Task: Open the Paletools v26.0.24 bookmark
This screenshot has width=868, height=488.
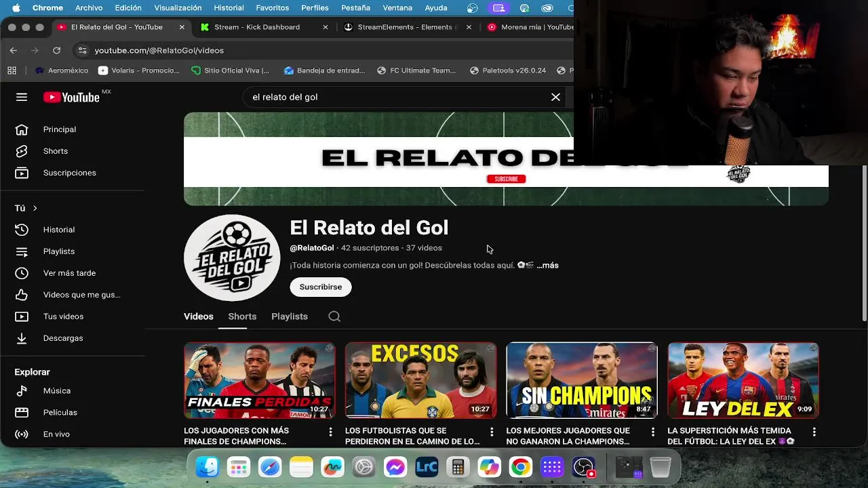Action: pos(508,70)
